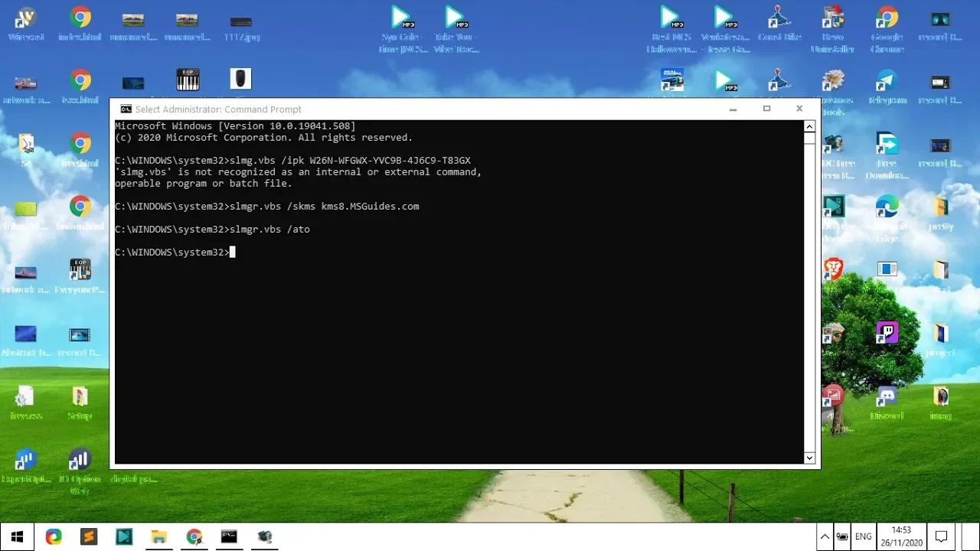Place cursor at the command prompt line
The image size is (980, 551).
234,252
